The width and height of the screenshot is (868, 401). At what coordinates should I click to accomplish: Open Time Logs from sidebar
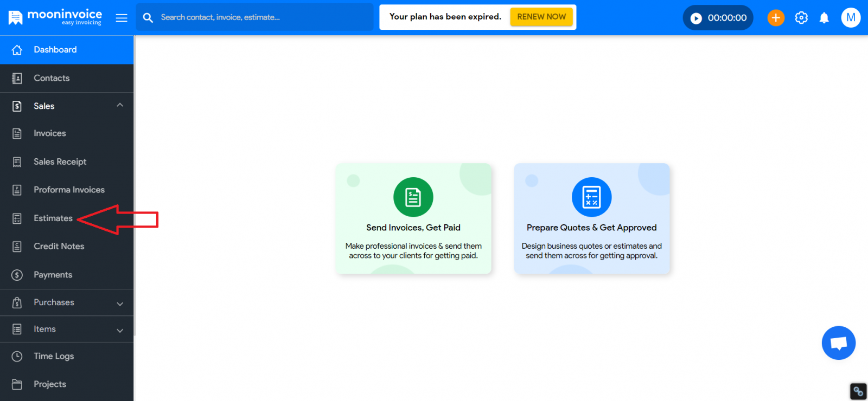click(54, 356)
